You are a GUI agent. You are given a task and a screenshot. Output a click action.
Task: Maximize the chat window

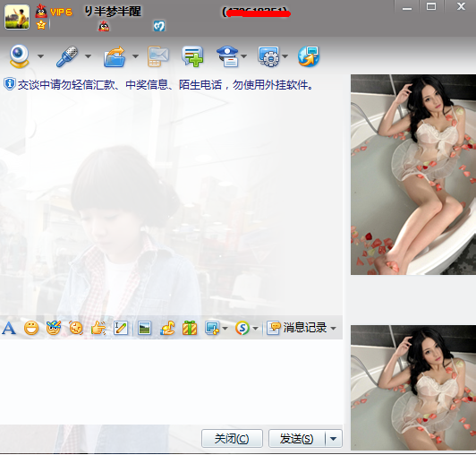[x=431, y=6]
